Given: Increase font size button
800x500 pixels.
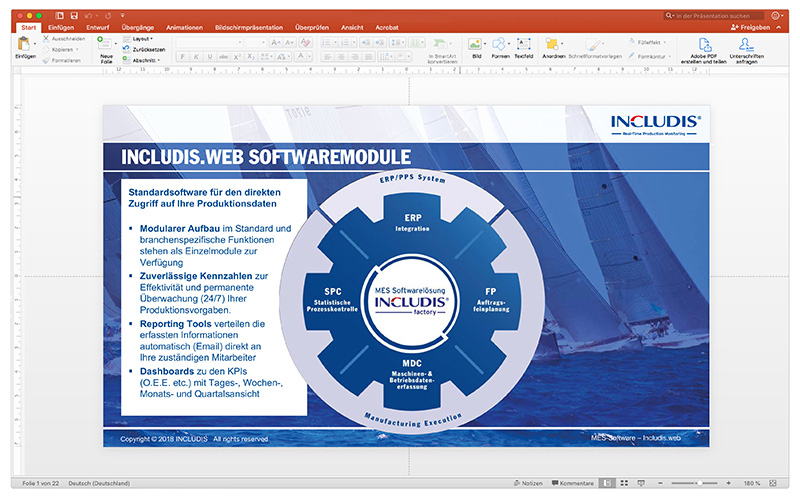Looking at the screenshot, I should (x=276, y=43).
